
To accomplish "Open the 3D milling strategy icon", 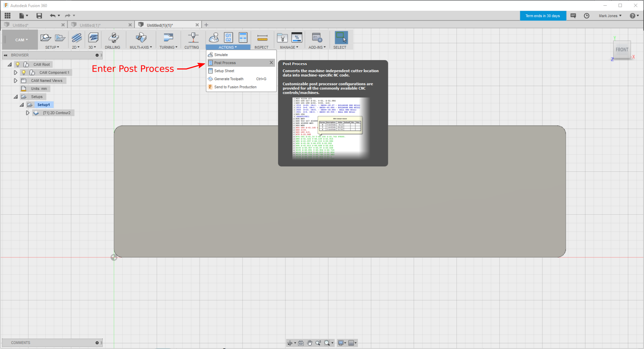I will point(93,38).
